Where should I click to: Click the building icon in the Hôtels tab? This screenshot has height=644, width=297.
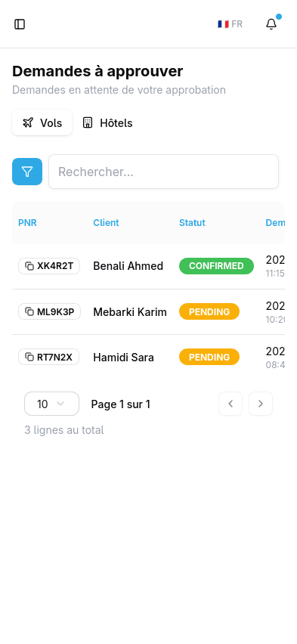(x=88, y=122)
